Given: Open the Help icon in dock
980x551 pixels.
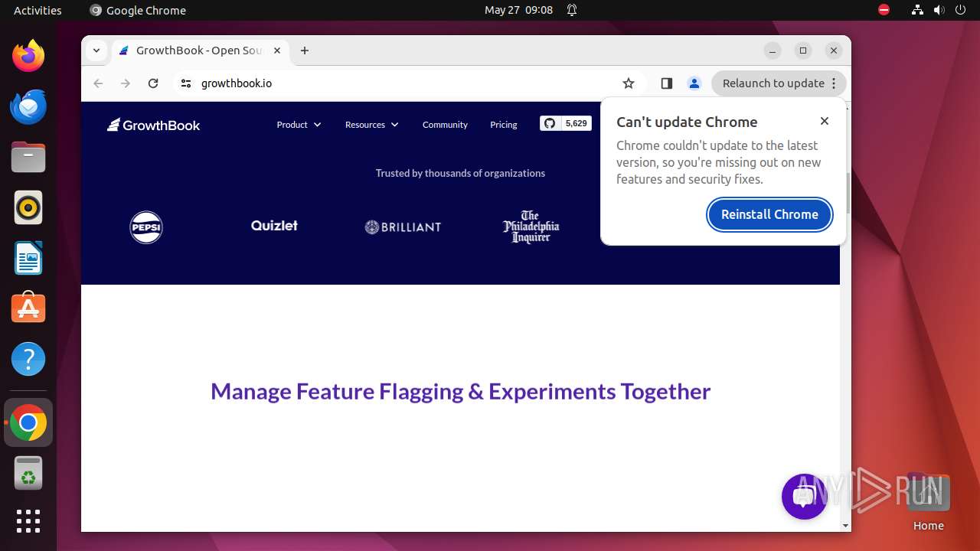Looking at the screenshot, I should [x=28, y=359].
